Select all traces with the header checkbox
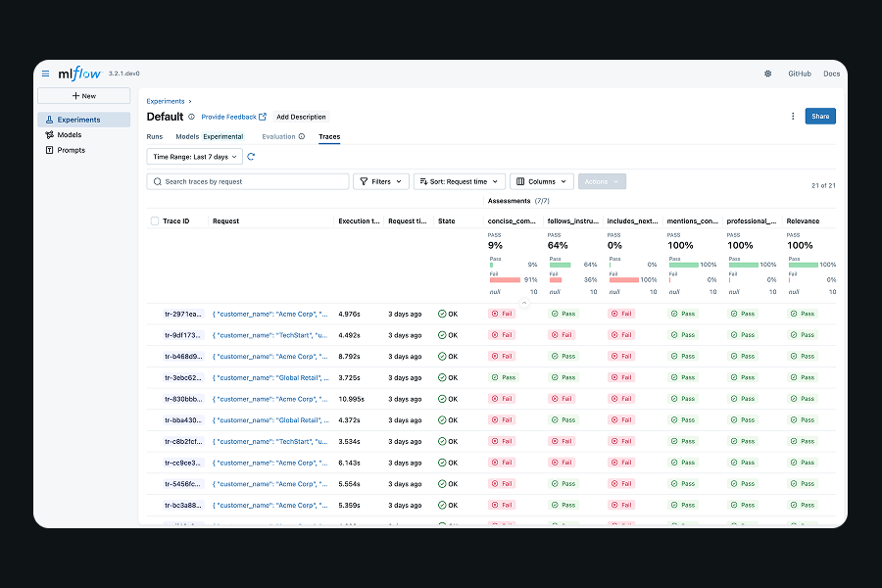This screenshot has height=588, width=882. [154, 220]
